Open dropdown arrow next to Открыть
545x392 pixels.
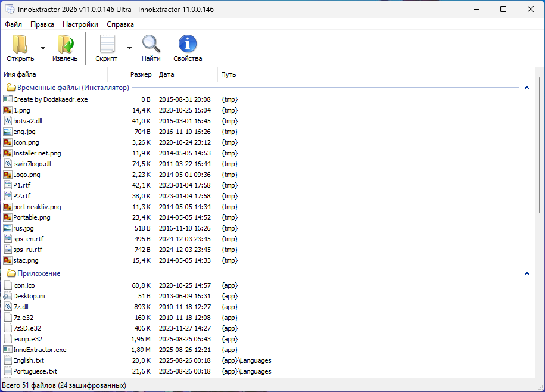click(x=43, y=48)
